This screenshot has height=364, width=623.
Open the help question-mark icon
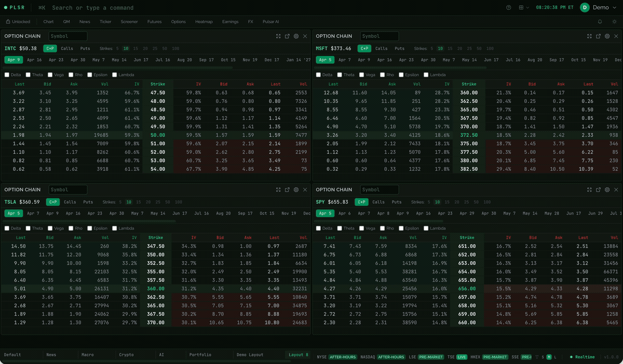pyautogui.click(x=508, y=7)
